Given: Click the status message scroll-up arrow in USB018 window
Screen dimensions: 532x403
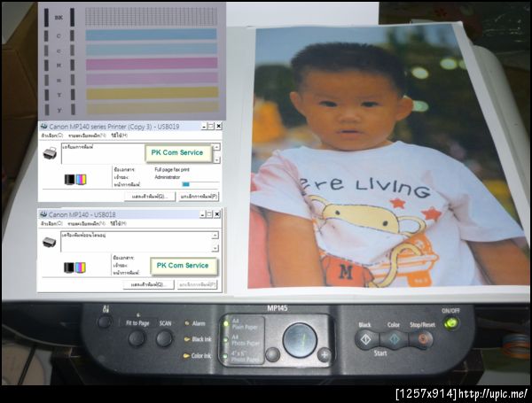Looking at the screenshot, I should click(x=215, y=236).
